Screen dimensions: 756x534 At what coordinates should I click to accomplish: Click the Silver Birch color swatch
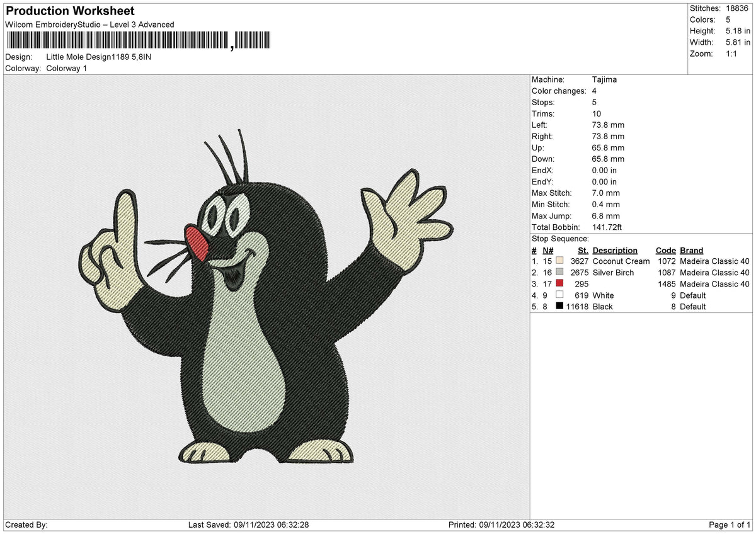[559, 272]
